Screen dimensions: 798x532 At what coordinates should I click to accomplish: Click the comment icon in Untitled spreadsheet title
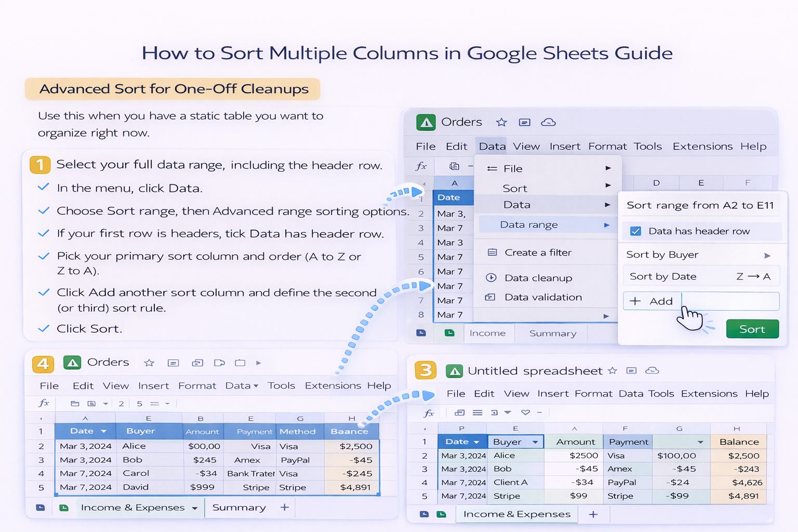pyautogui.click(x=631, y=370)
